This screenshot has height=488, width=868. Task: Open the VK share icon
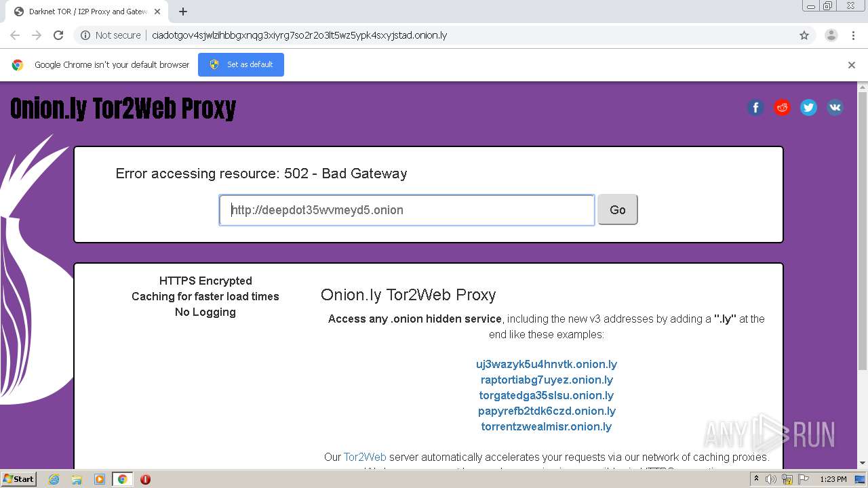pos(835,107)
